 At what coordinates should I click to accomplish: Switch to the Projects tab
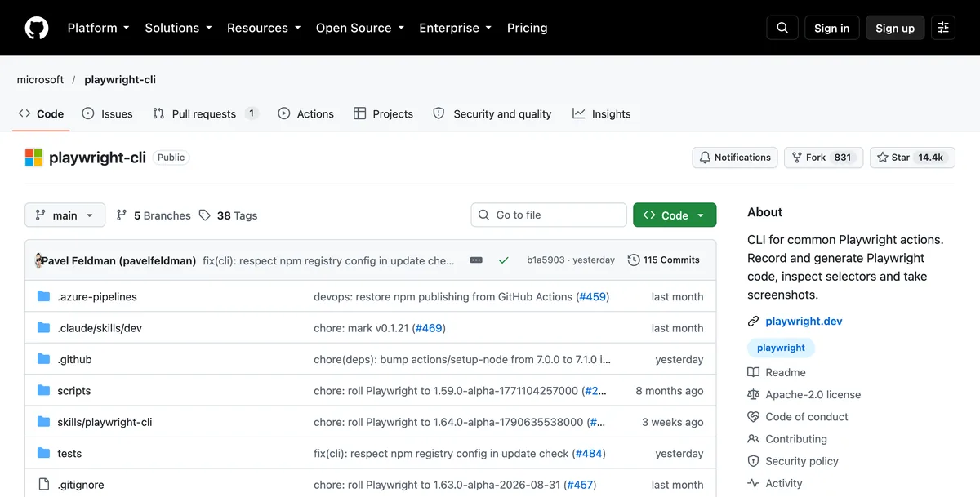click(x=383, y=114)
